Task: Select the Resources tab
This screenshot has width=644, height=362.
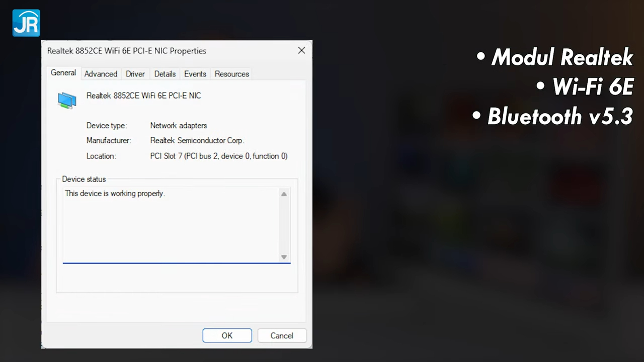Action: [231, 74]
